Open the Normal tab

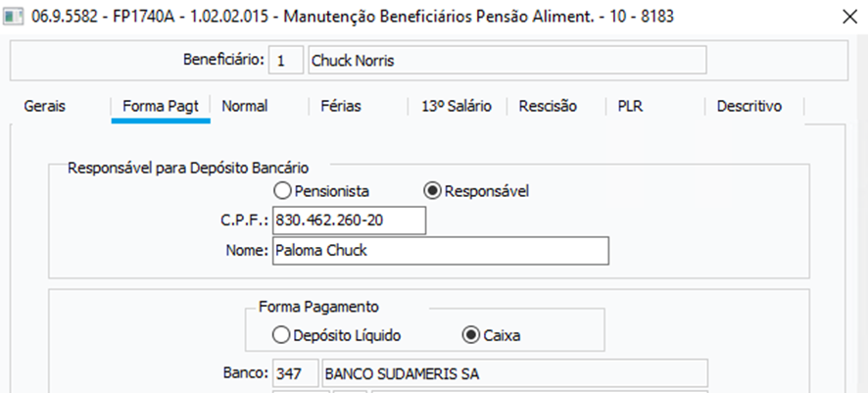[x=245, y=106]
